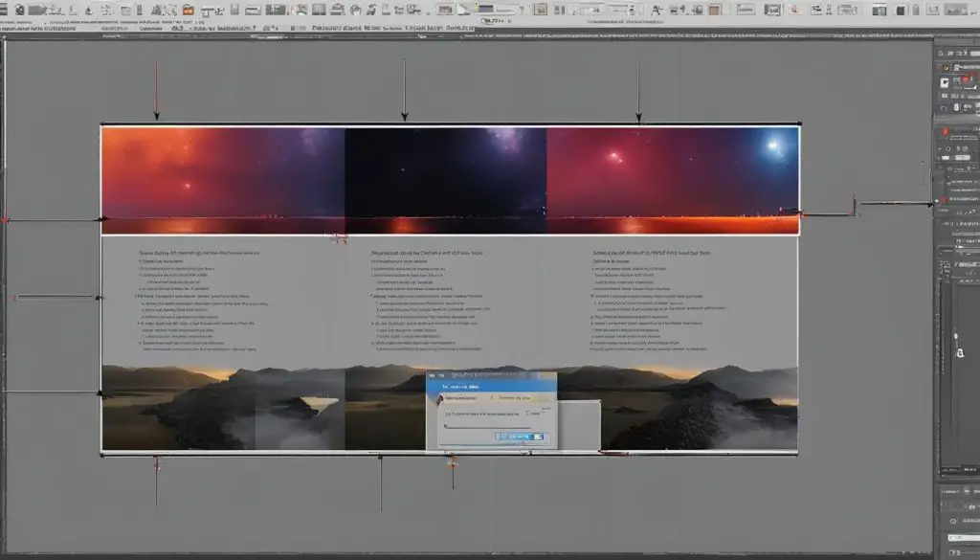Click the brown square swatch icon in toolbar
This screenshot has height=560, width=980.
[715, 10]
